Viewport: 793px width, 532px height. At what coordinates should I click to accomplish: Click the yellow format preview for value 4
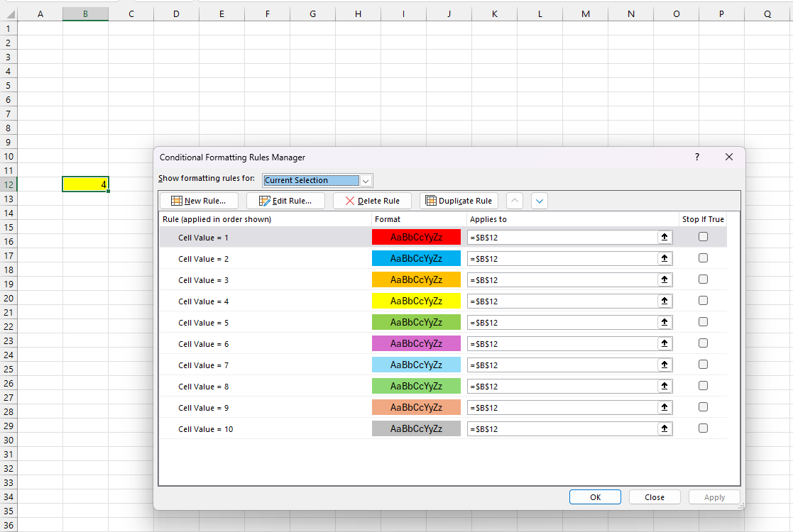point(416,301)
